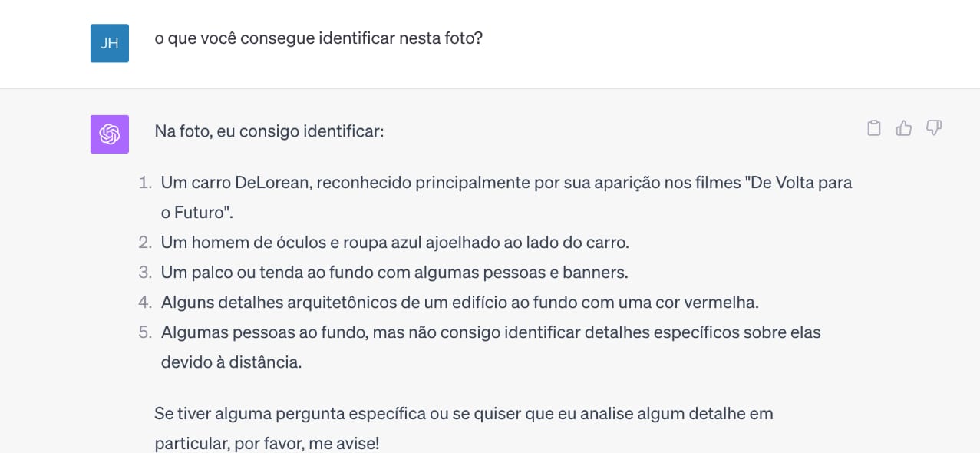This screenshot has height=453, width=980.
Task: Click list number 2 marker
Action: coord(145,243)
